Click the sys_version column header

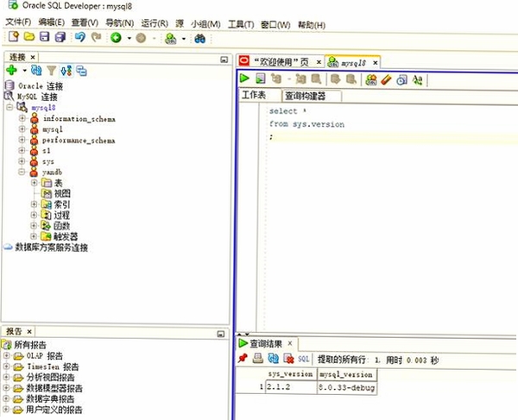pyautogui.click(x=290, y=374)
